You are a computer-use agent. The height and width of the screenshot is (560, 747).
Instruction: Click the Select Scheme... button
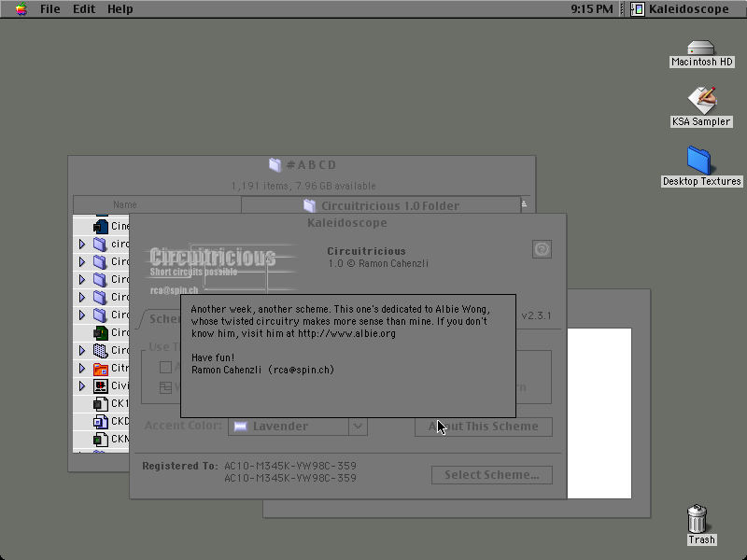coord(492,475)
